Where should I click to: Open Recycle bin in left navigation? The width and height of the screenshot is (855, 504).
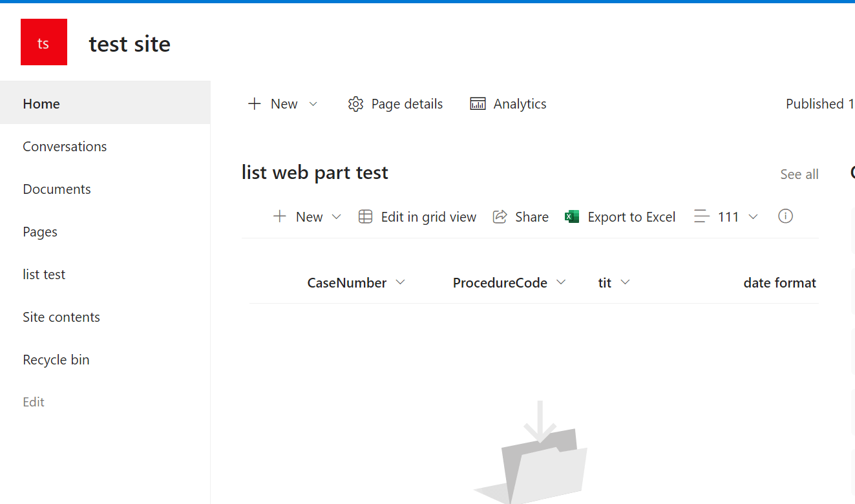tap(56, 360)
